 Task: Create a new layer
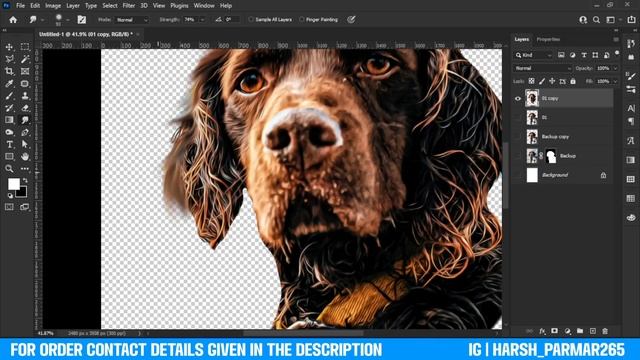coord(593,331)
